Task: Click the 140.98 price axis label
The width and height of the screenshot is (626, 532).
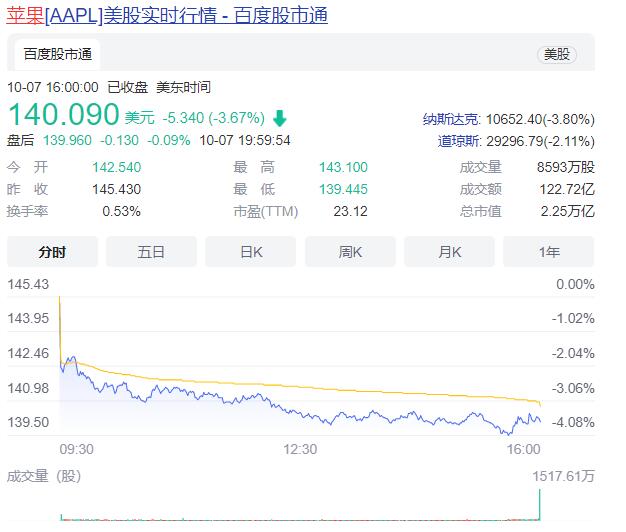Action: click(x=28, y=388)
